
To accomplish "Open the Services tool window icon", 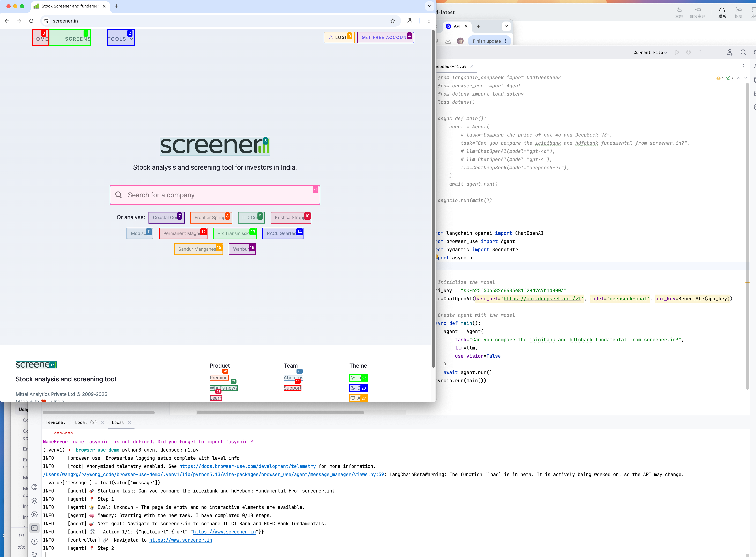I will point(34,514).
